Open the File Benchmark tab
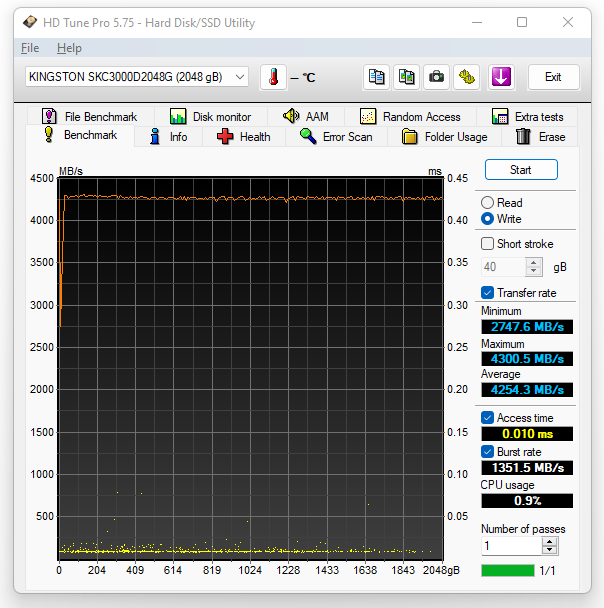Screen dimensions: 604x608 [90, 116]
